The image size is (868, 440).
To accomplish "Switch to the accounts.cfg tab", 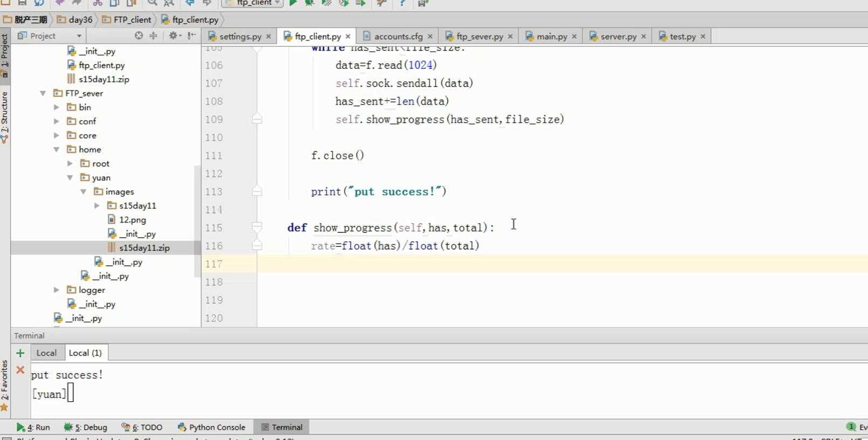I will (398, 37).
